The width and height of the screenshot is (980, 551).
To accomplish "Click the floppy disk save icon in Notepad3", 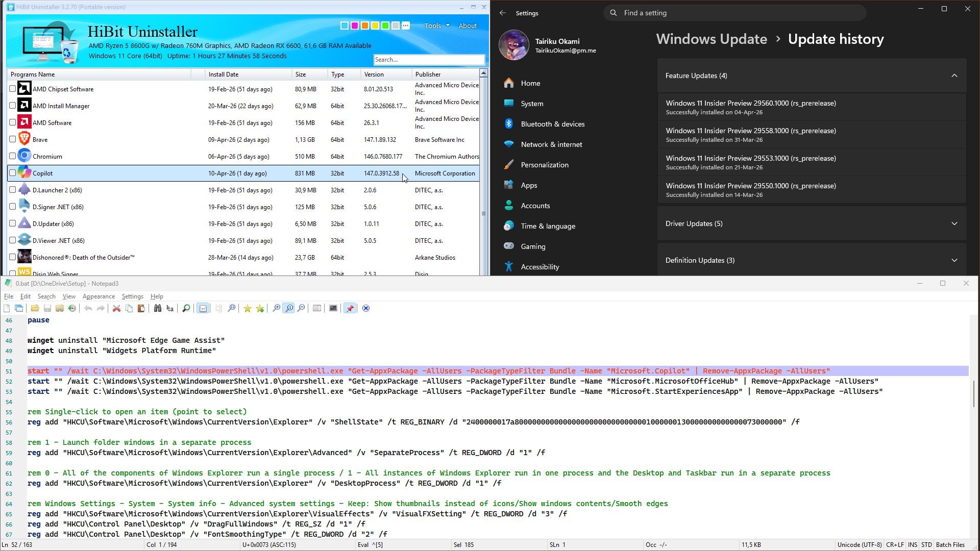I will [x=47, y=308].
